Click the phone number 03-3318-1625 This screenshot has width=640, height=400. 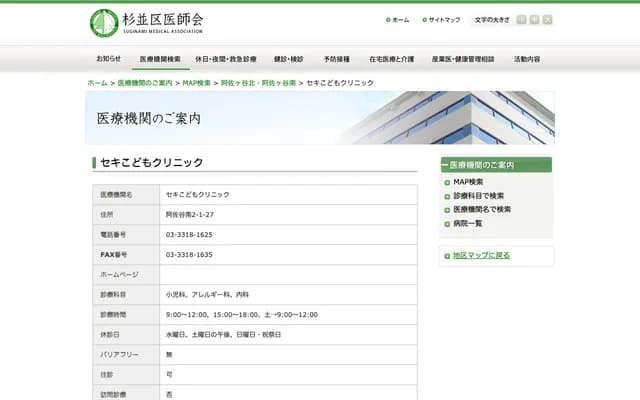click(189, 235)
